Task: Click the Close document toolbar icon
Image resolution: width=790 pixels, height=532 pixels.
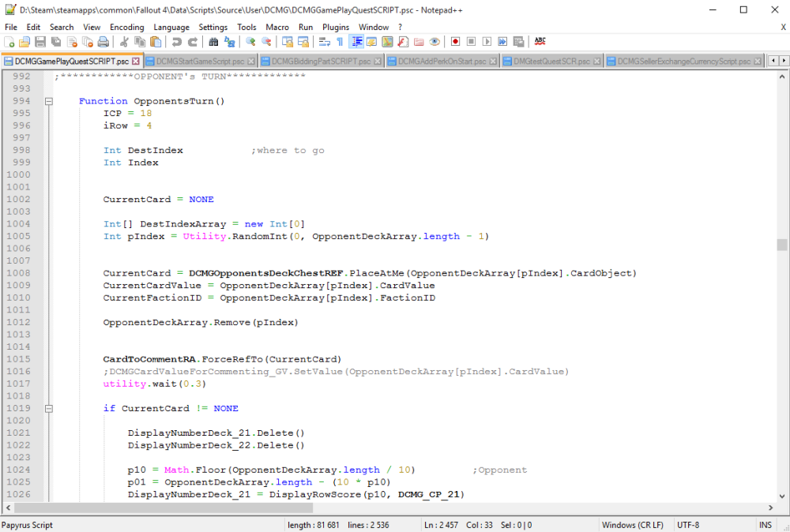Action: point(72,42)
